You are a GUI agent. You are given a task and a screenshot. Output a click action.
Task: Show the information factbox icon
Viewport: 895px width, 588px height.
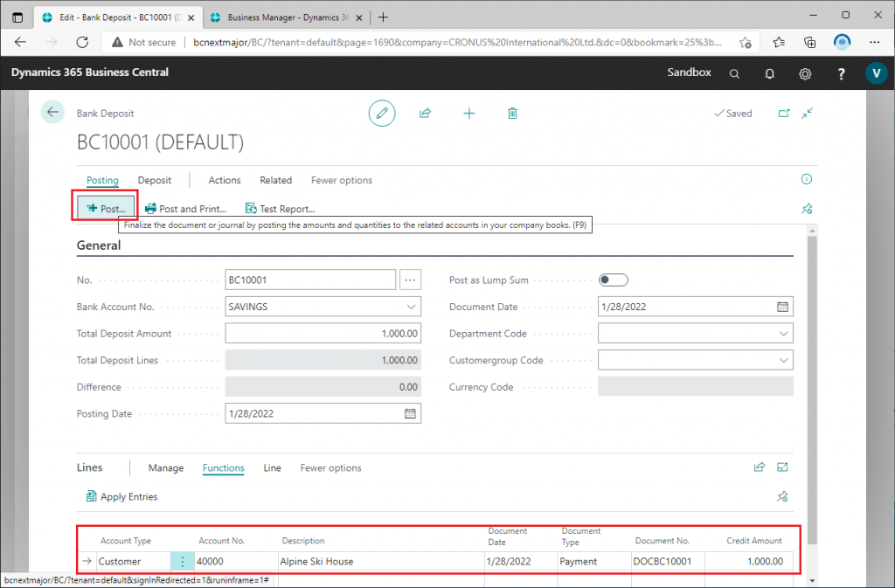click(x=807, y=179)
